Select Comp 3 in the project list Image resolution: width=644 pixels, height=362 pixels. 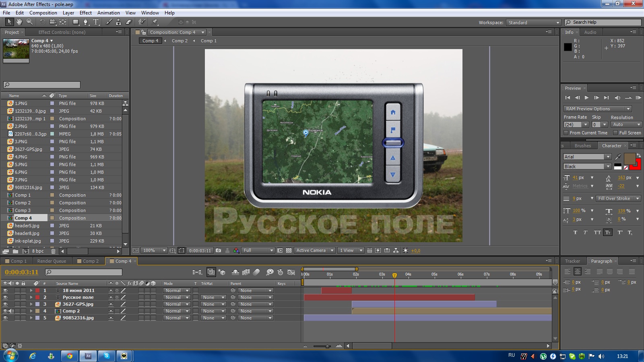(x=23, y=210)
